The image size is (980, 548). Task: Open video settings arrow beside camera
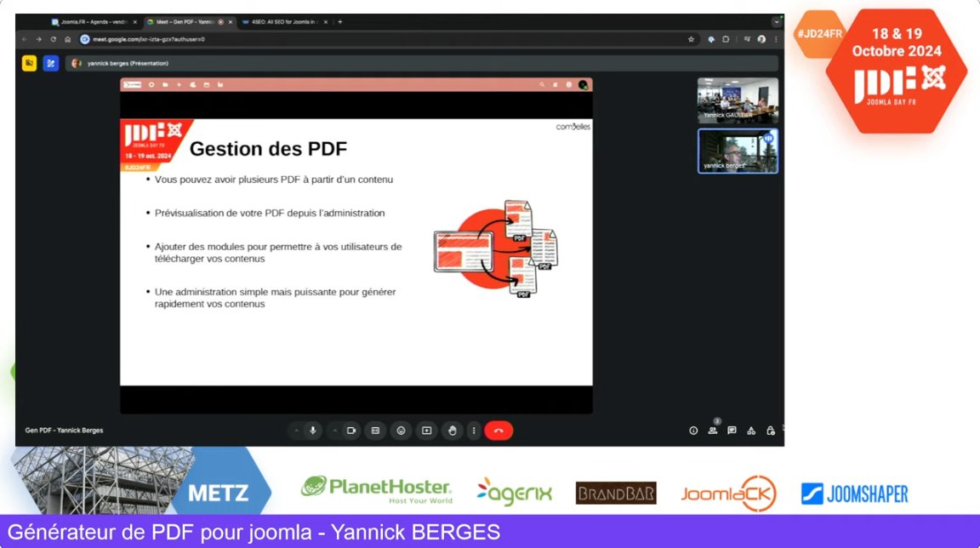[335, 431]
